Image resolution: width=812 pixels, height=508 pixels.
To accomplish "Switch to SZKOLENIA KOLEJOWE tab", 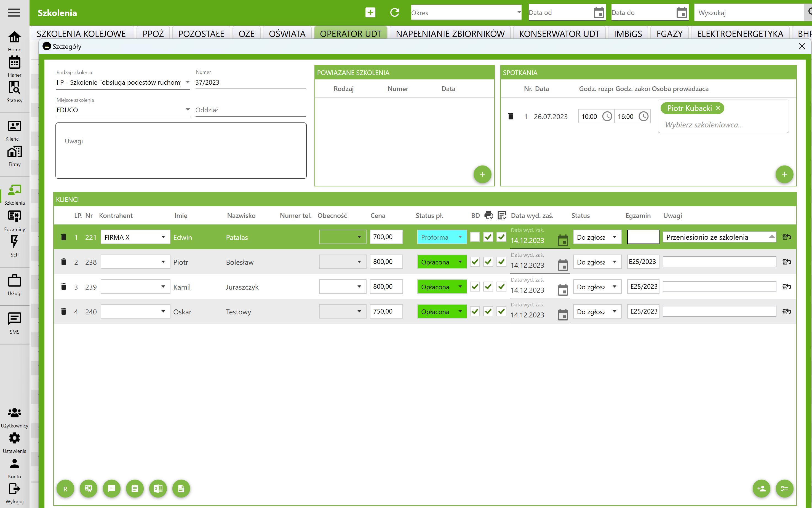I will (x=81, y=34).
